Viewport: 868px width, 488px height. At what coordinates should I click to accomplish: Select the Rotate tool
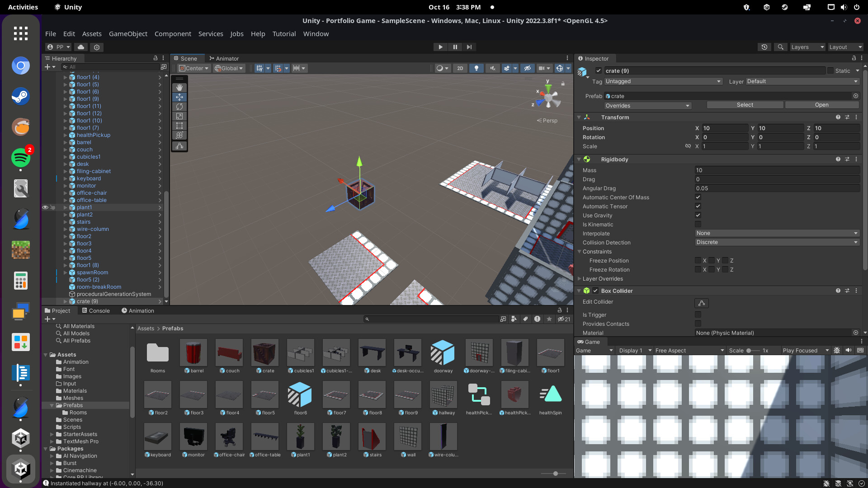click(179, 107)
